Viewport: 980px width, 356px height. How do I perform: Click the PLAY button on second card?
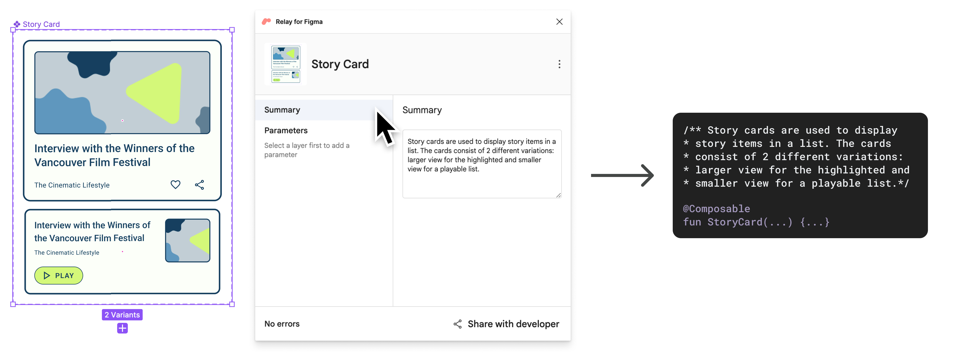coord(58,275)
